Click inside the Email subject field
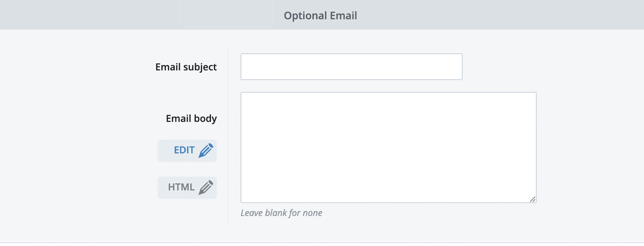644x246 pixels. pos(351,67)
